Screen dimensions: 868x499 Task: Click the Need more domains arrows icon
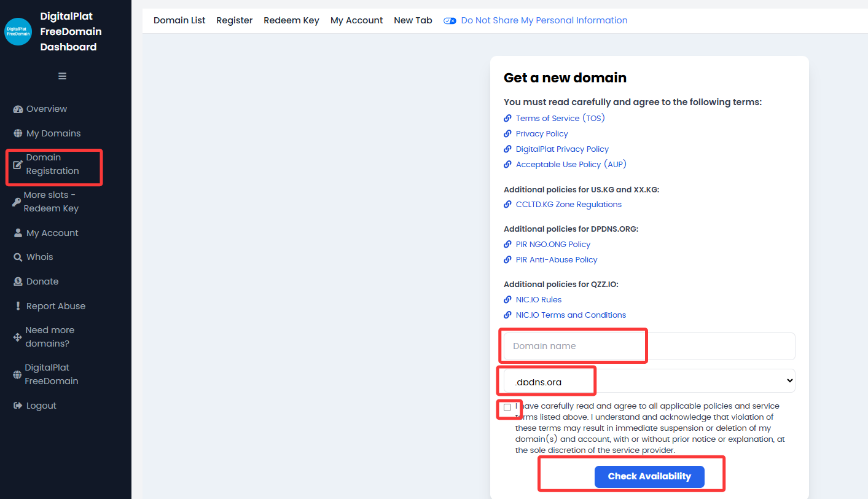coord(17,337)
